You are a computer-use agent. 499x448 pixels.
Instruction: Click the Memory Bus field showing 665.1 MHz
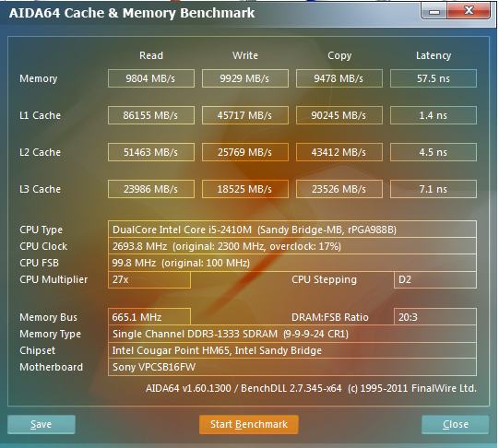tap(149, 317)
